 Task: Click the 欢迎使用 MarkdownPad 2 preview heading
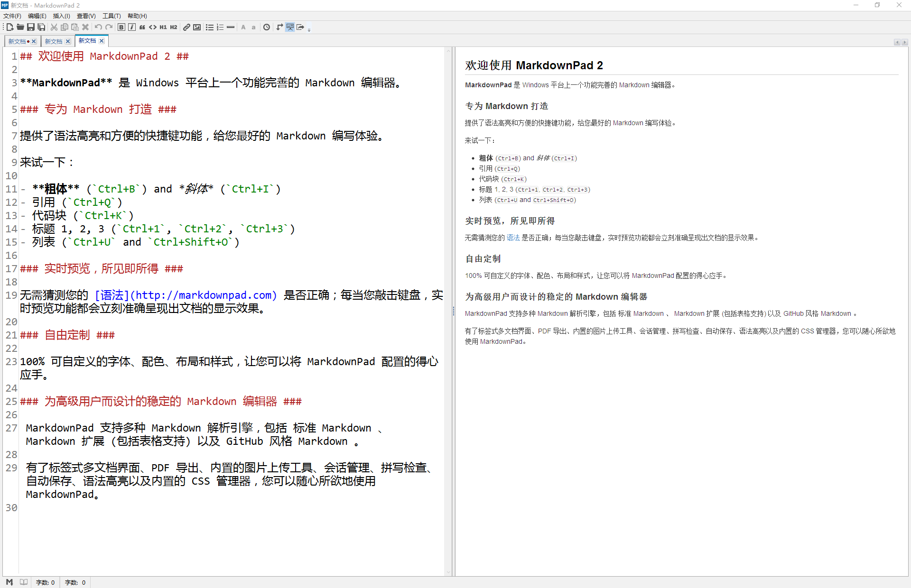tap(534, 65)
